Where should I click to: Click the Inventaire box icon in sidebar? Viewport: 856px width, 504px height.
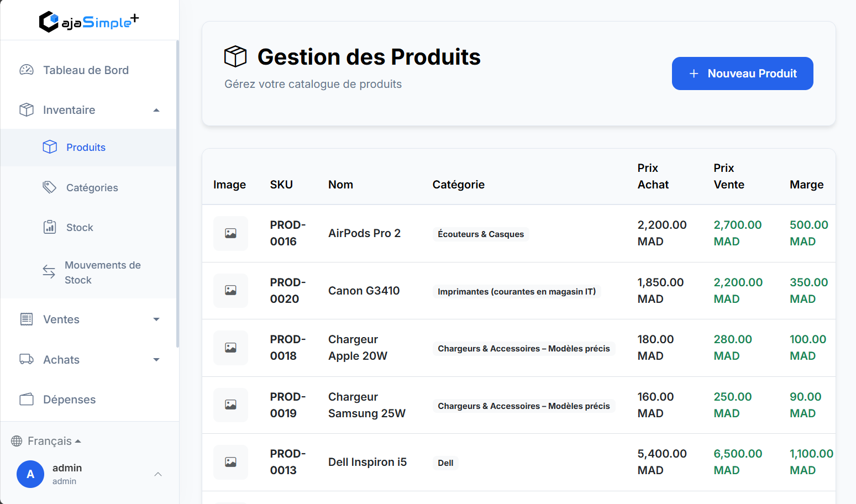[27, 110]
